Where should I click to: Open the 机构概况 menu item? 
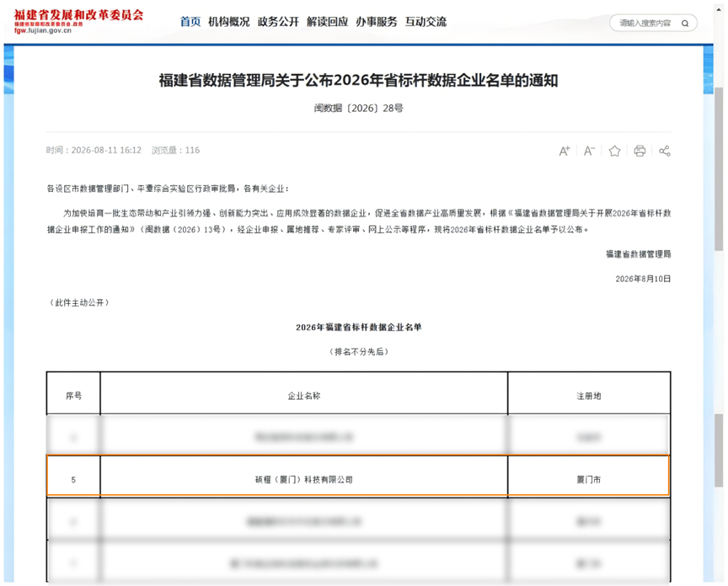[x=229, y=22]
